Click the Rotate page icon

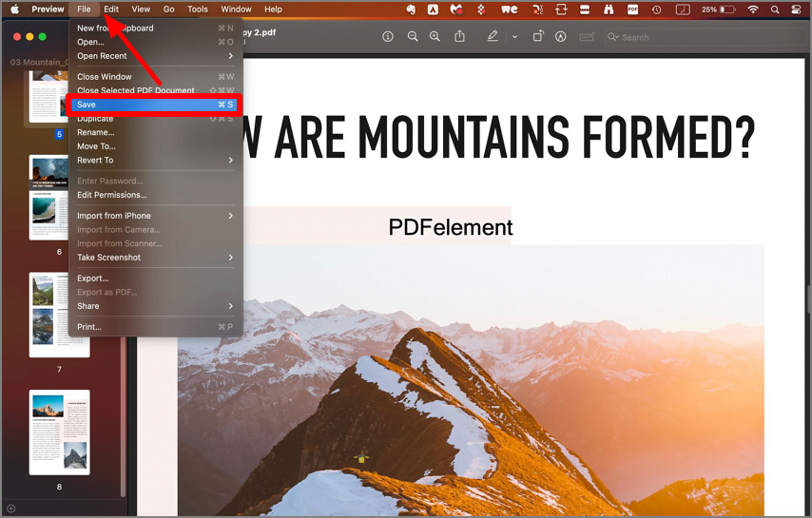(538, 36)
